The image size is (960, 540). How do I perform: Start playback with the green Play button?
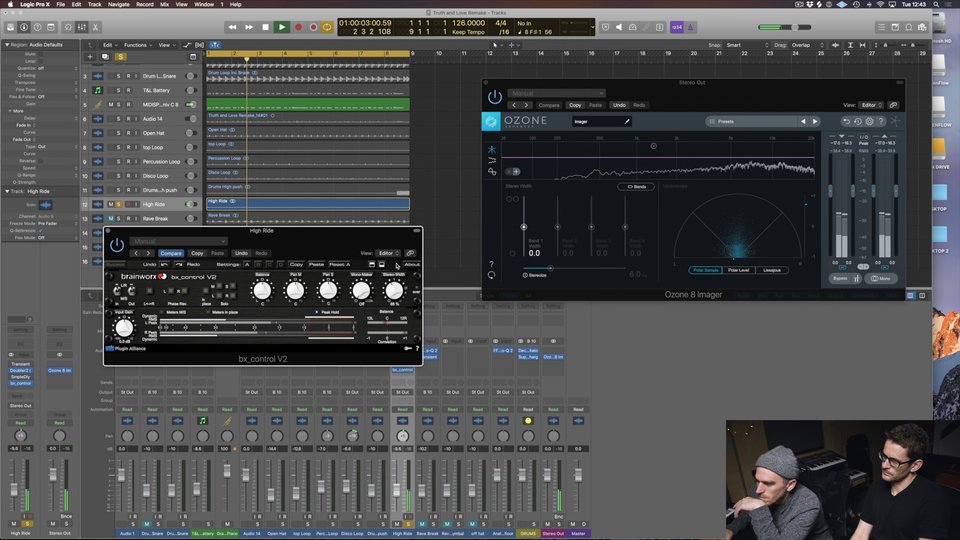click(x=282, y=27)
